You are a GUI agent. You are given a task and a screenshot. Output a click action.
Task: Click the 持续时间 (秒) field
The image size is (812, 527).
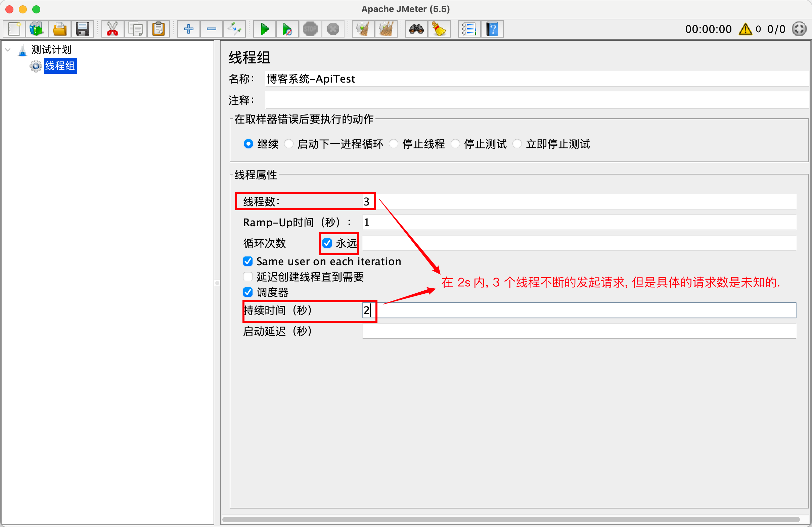coord(579,310)
